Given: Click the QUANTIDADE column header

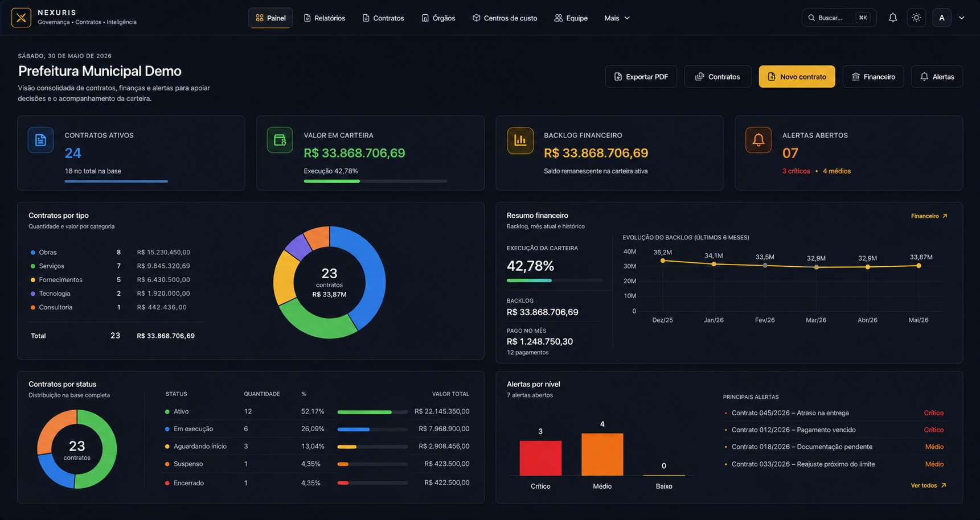Looking at the screenshot, I should 262,394.
